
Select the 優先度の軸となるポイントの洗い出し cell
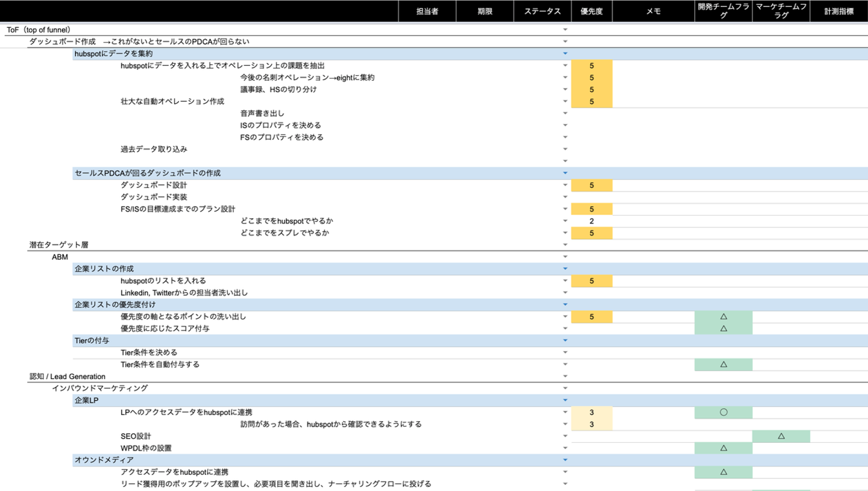[x=183, y=316]
